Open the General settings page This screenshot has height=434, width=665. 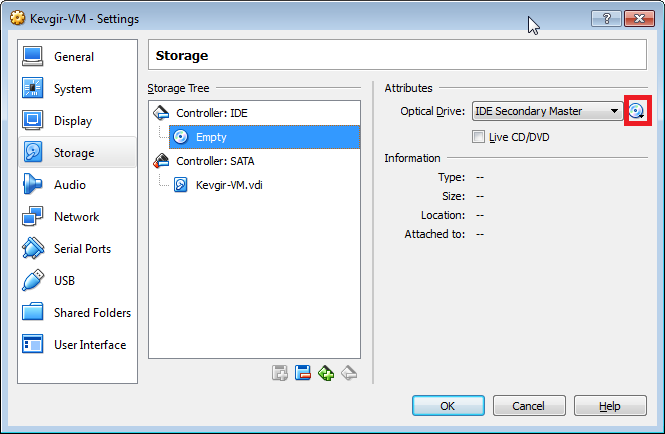coord(74,57)
